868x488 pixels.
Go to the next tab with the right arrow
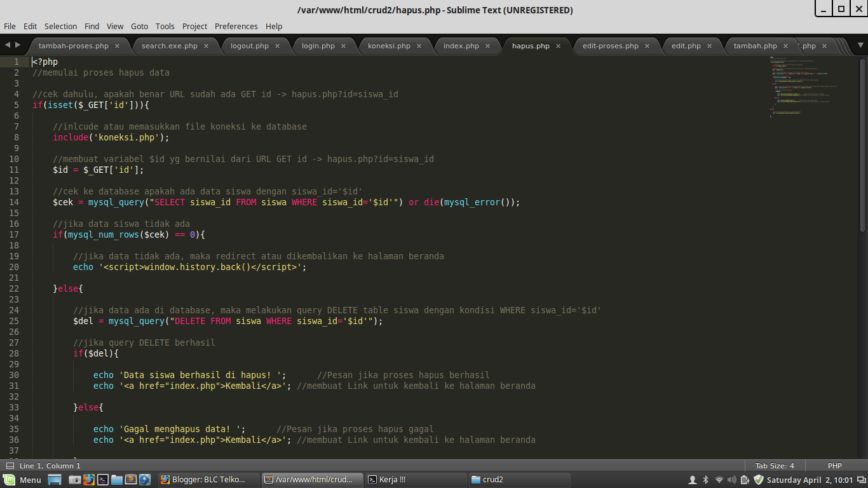coord(18,46)
